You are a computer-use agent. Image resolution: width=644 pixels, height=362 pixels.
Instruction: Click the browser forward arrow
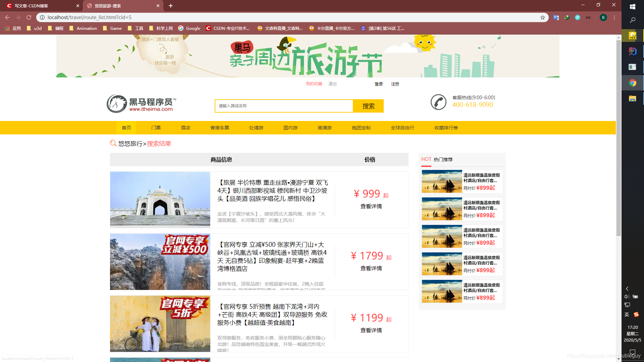click(x=18, y=17)
